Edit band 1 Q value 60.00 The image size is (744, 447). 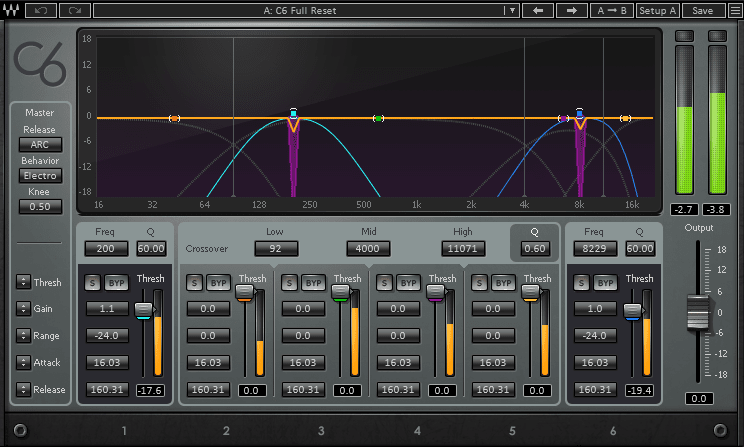(151, 248)
